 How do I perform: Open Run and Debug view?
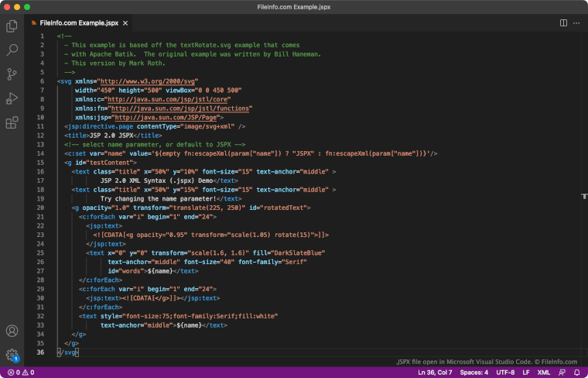pos(12,98)
